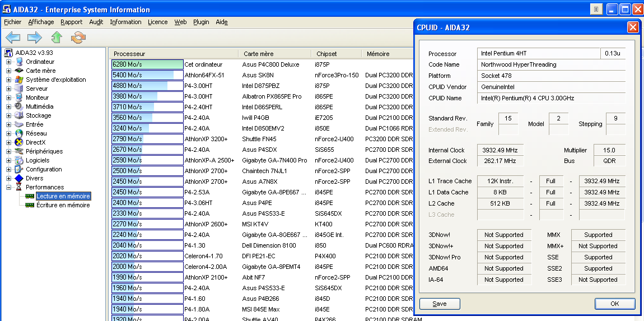Expand the Logiciels tree node

tap(8, 160)
